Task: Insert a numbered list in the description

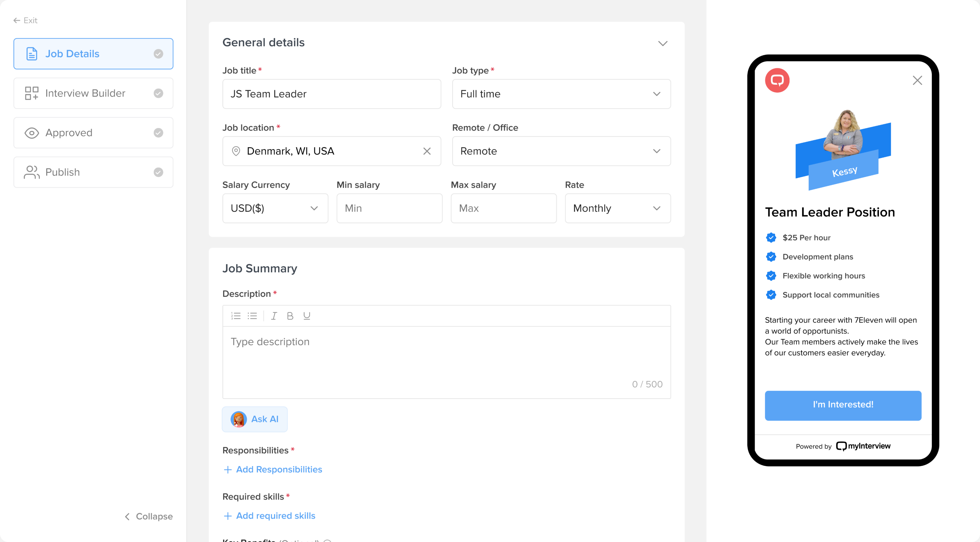Action: 236,316
